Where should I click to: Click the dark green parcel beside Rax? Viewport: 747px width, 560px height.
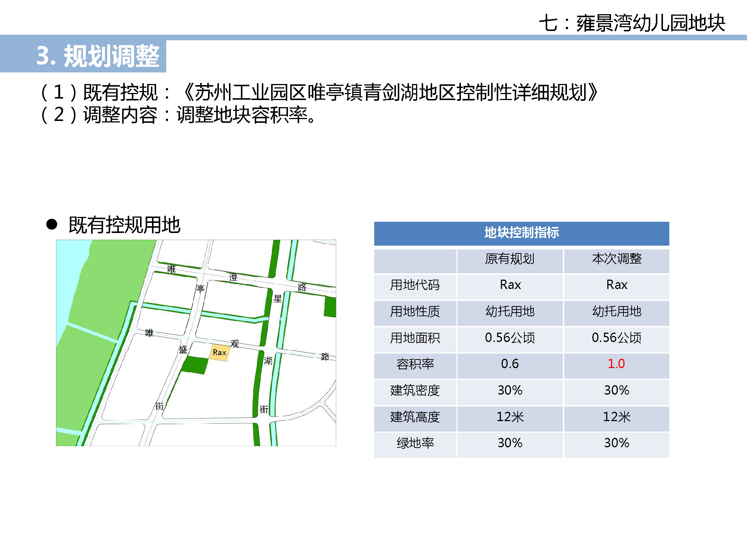195,365
